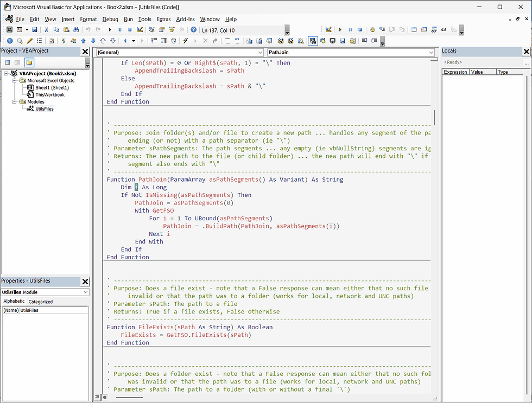Open the Insert object dropdown arrow in toolbar

click(27, 30)
